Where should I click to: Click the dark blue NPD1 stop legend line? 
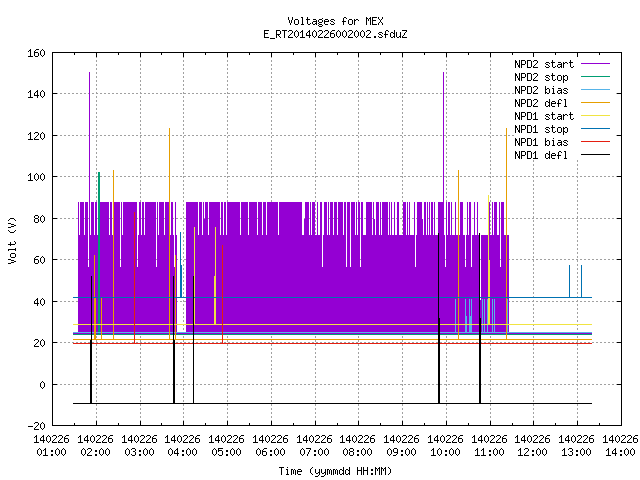595,129
